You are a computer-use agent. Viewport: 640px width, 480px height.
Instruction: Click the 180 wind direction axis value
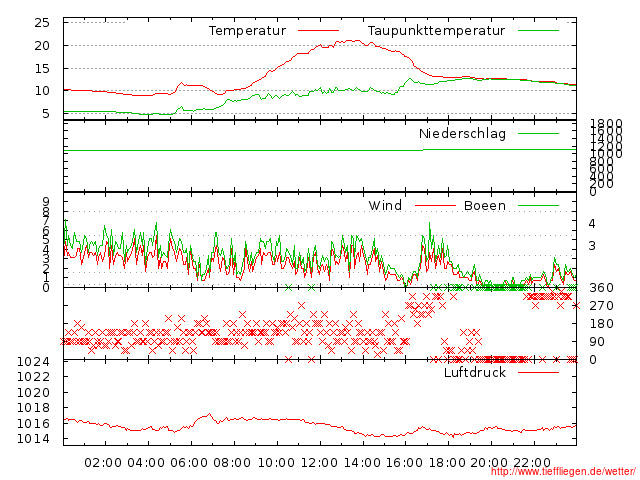pos(601,324)
